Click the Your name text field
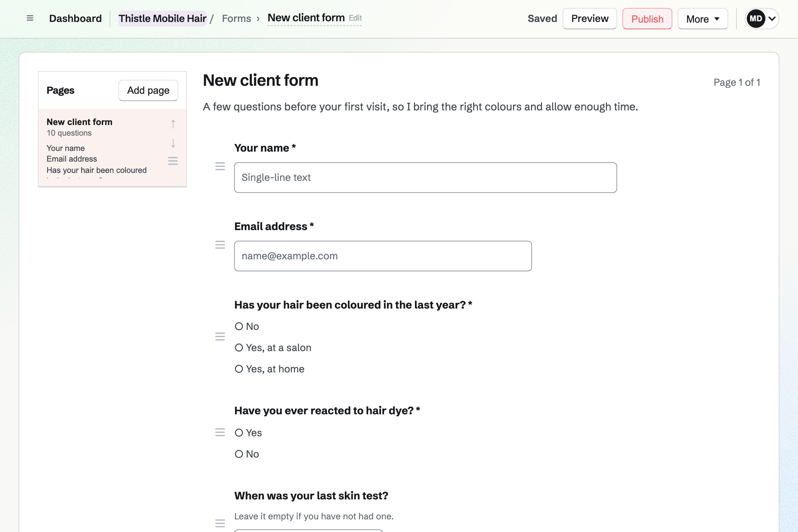 [426, 178]
